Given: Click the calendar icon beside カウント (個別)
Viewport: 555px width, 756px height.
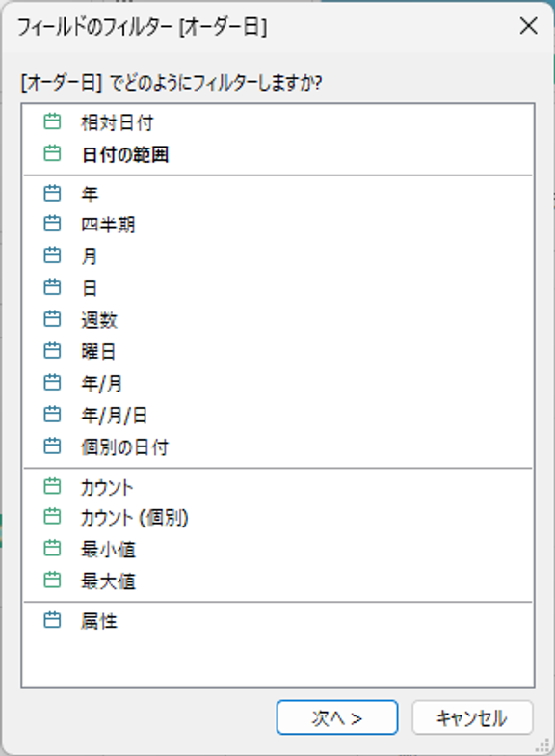Looking at the screenshot, I should coord(52,517).
